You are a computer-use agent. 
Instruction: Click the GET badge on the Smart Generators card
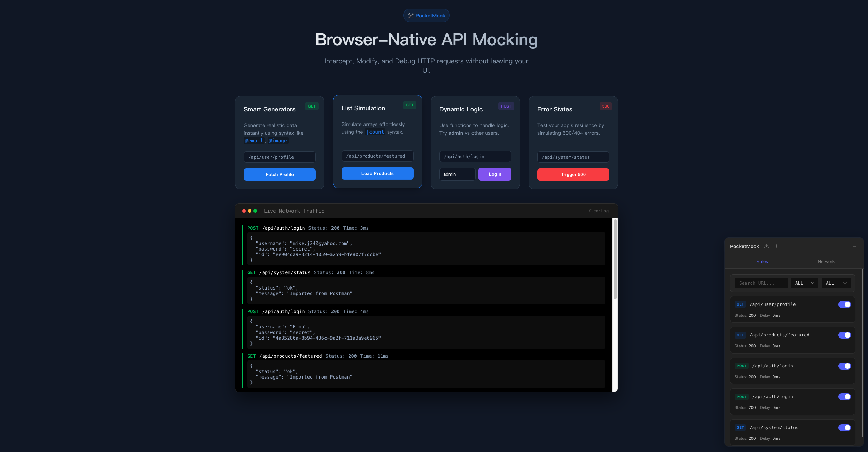point(312,106)
